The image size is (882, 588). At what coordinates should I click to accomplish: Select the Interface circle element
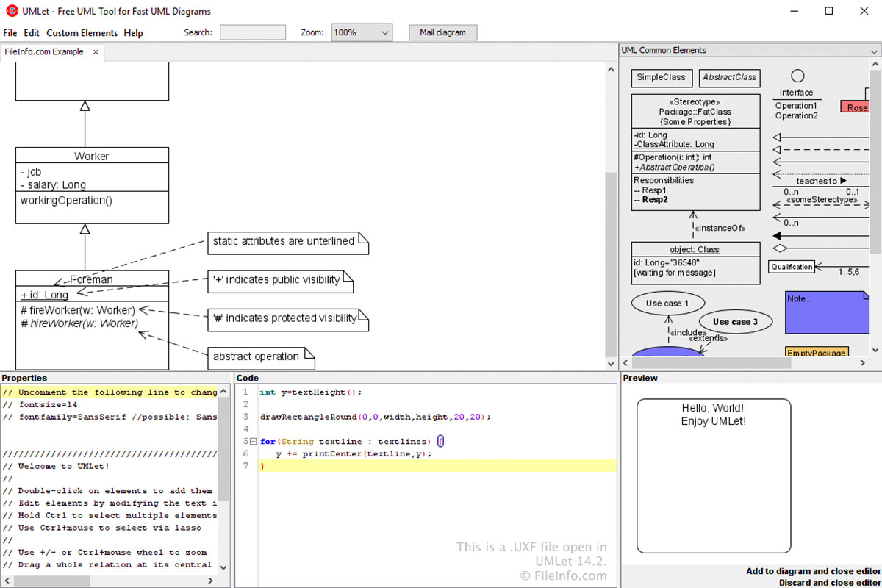click(797, 76)
